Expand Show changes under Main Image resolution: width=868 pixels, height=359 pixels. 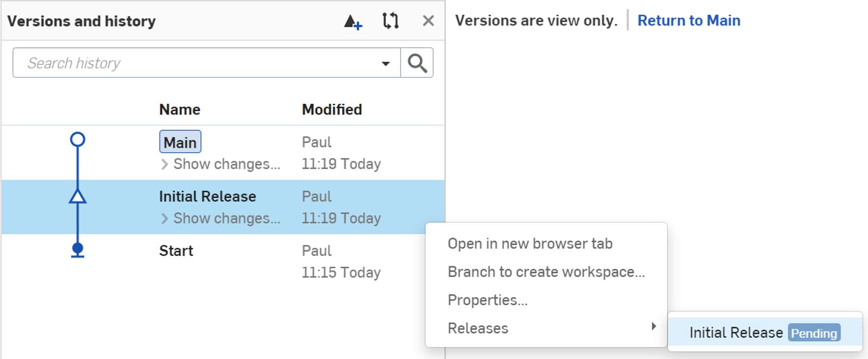pos(221,164)
